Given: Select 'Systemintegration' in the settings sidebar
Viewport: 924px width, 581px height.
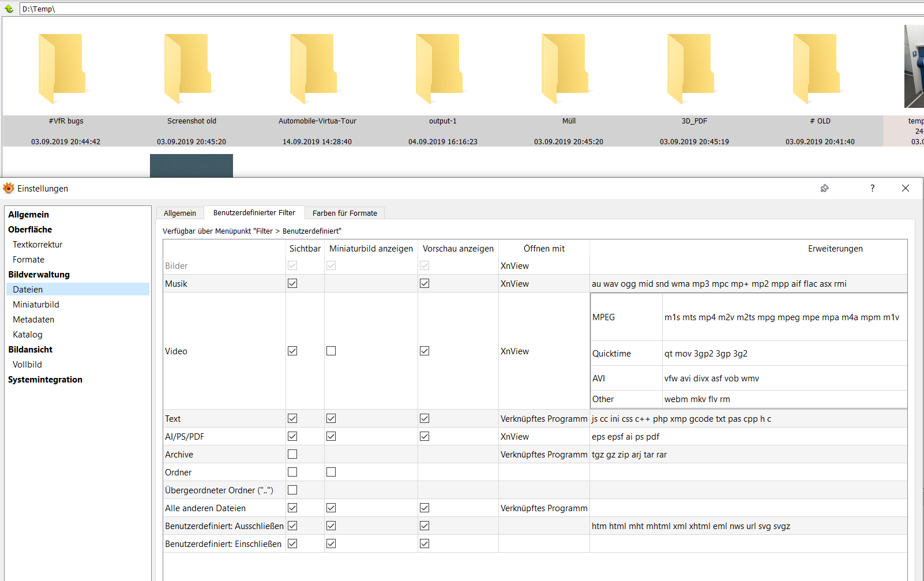Looking at the screenshot, I should point(45,380).
